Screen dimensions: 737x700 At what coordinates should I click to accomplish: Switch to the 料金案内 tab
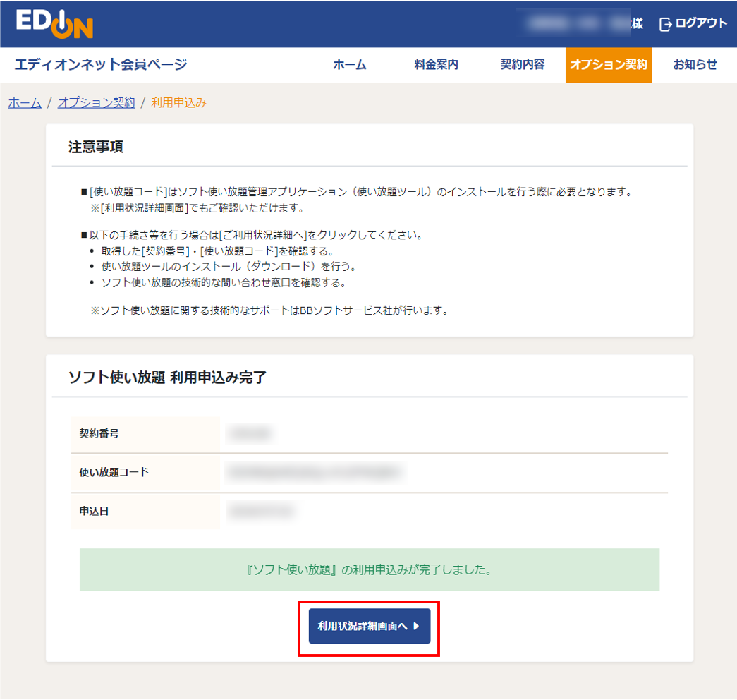[436, 65]
